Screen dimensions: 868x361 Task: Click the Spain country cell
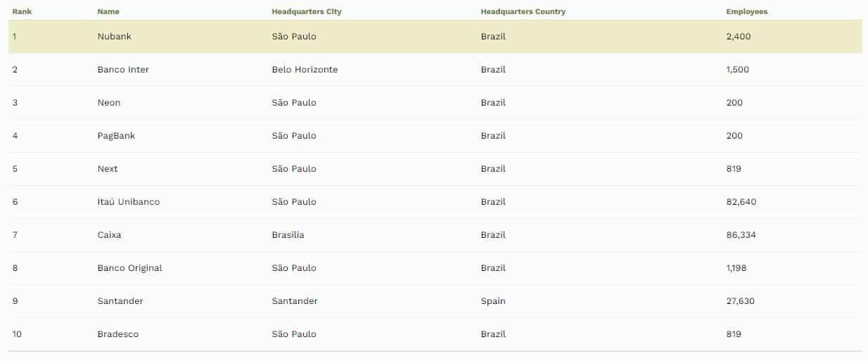493,301
